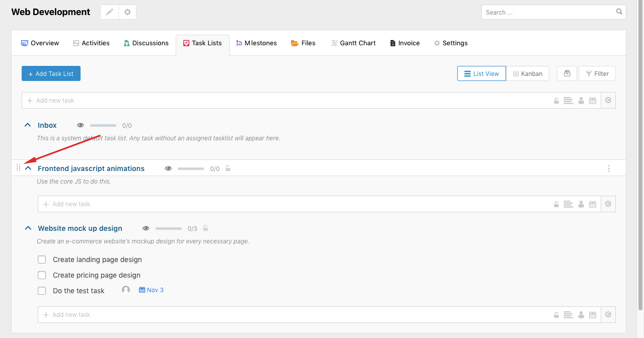The height and width of the screenshot is (338, 644).
Task: Click the 0/3 progress bar of Website mock up design
Action: pyautogui.click(x=168, y=228)
